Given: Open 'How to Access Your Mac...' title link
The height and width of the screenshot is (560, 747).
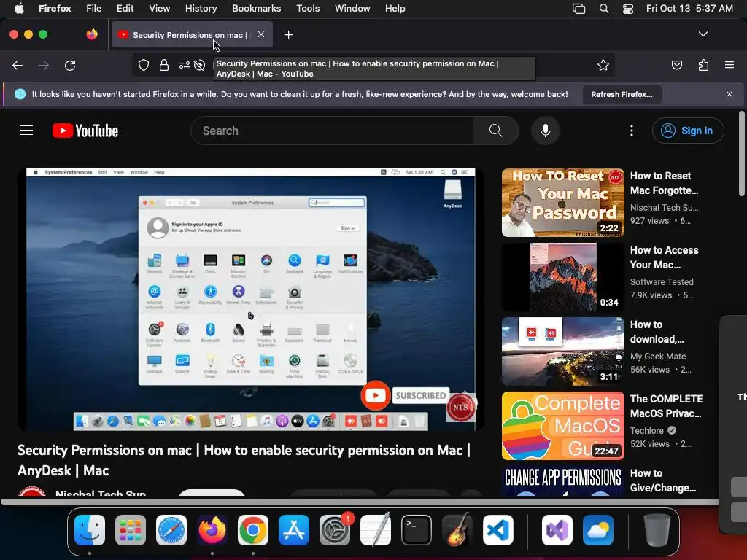Looking at the screenshot, I should pyautogui.click(x=664, y=257).
